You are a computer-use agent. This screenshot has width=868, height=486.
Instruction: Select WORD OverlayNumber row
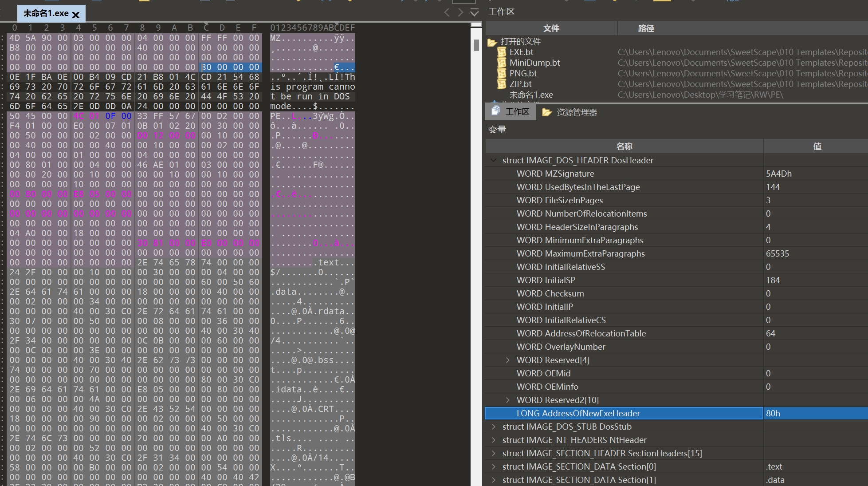[676, 347]
